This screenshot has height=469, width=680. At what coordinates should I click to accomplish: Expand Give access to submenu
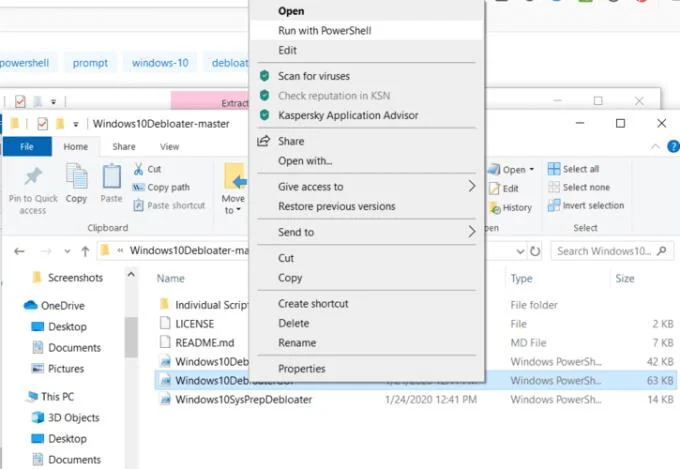click(x=367, y=187)
